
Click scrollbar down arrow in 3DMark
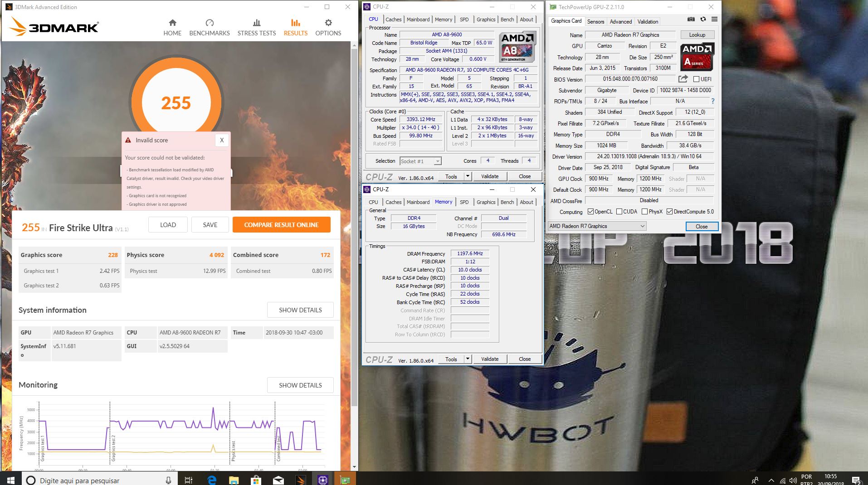(x=355, y=467)
